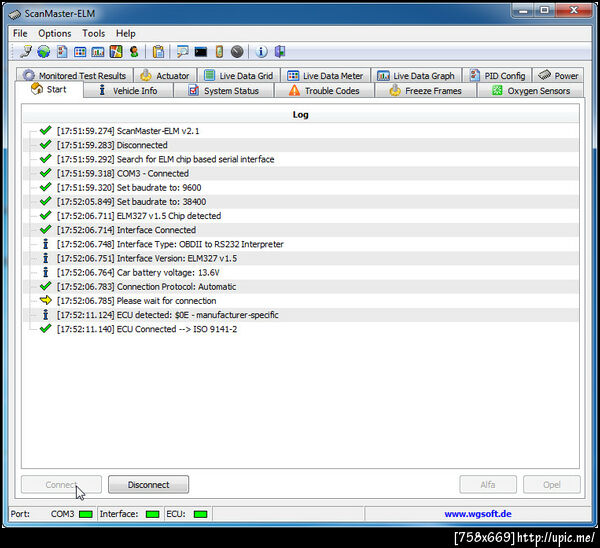This screenshot has height=548, width=600.
Task: Click the Disconnect button
Action: [x=148, y=484]
